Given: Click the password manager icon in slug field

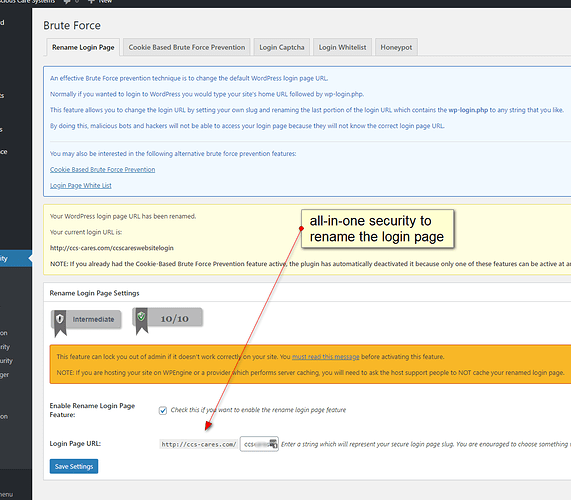Looking at the screenshot, I should coord(273,443).
